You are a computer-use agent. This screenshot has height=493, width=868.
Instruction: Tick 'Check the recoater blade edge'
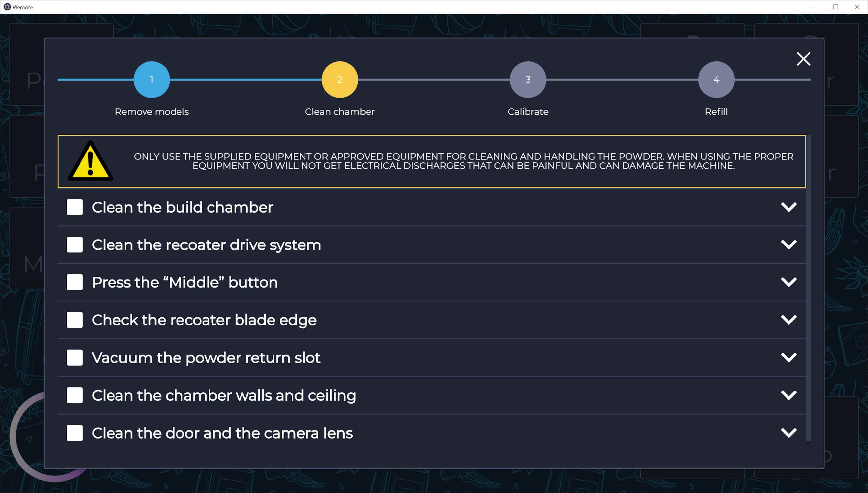74,320
